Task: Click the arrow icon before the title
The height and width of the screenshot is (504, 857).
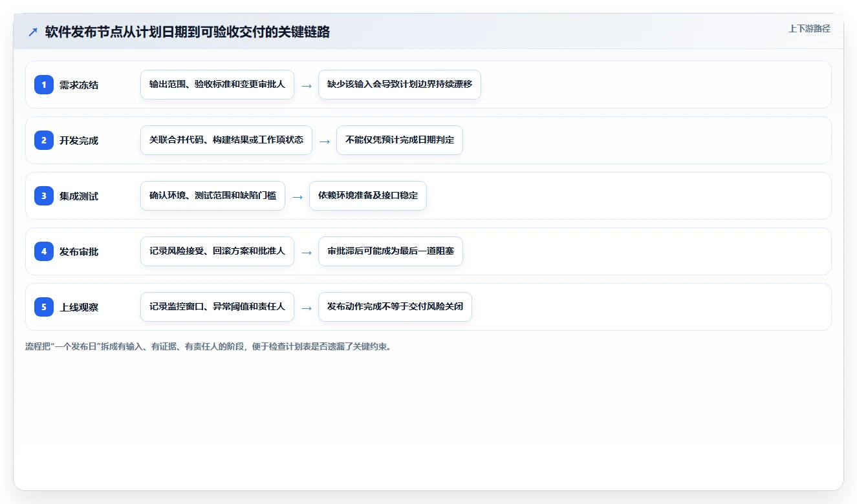Action: [x=33, y=32]
